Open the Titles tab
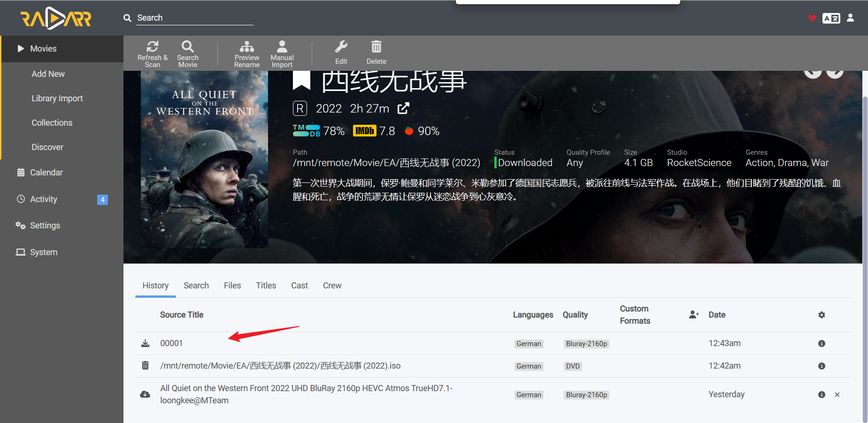Screen dimensions: 868x423 tap(266, 285)
